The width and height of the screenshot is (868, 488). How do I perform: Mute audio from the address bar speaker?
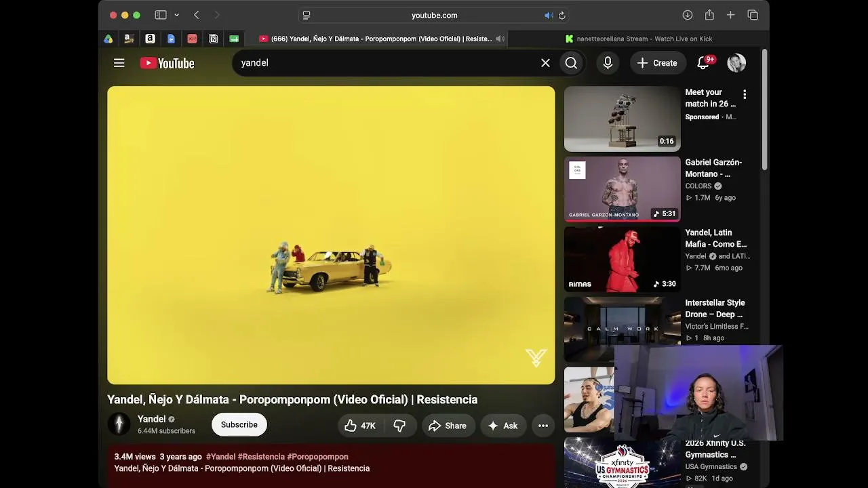pyautogui.click(x=549, y=15)
